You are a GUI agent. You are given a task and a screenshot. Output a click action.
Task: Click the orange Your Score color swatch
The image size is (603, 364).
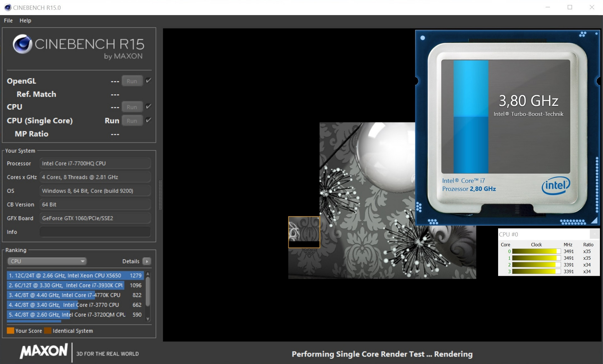coord(10,331)
